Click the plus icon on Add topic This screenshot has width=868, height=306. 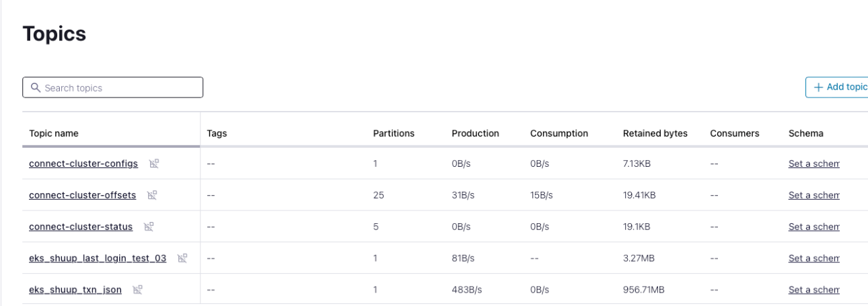click(818, 87)
